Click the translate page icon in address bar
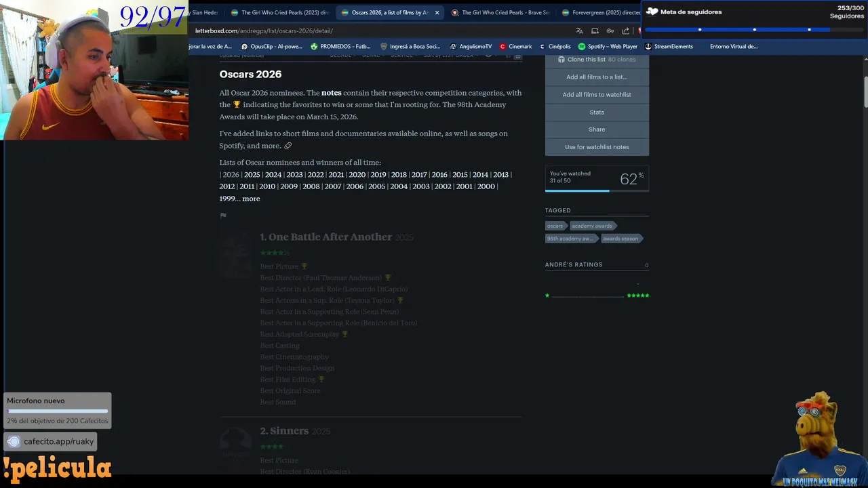 579,30
